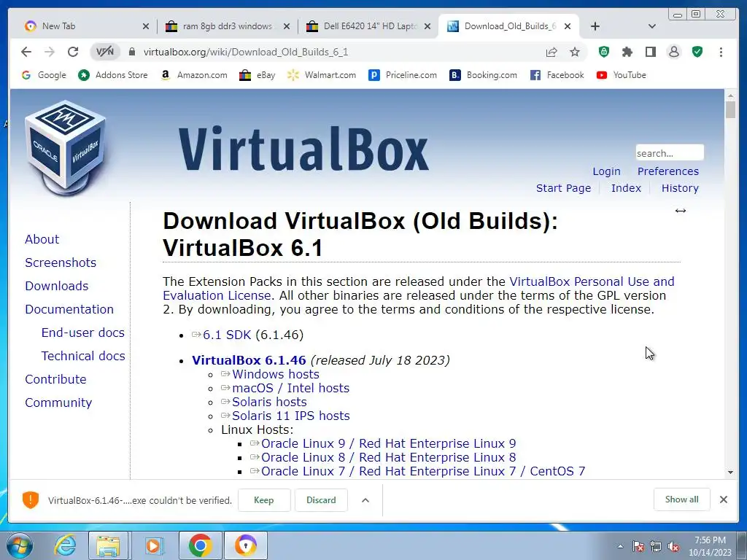Open Technical docs in the sidebar
The height and width of the screenshot is (560, 747).
[x=83, y=356]
